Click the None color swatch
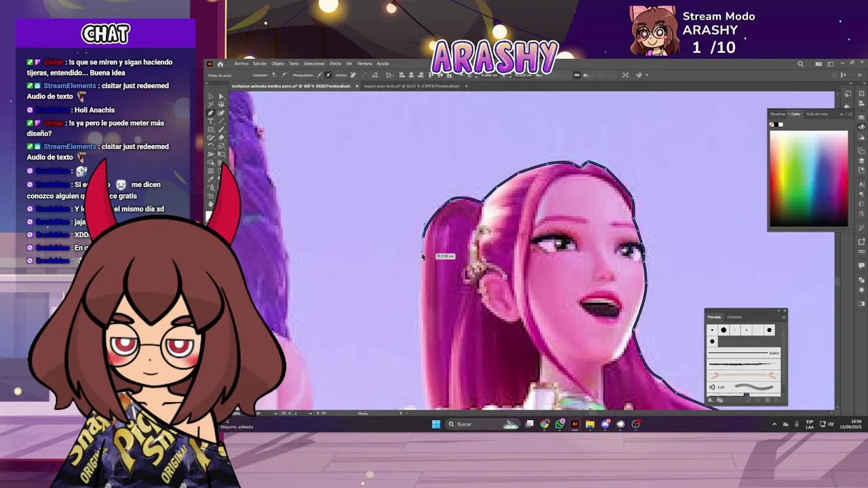Image resolution: width=868 pixels, height=488 pixels. point(772,125)
